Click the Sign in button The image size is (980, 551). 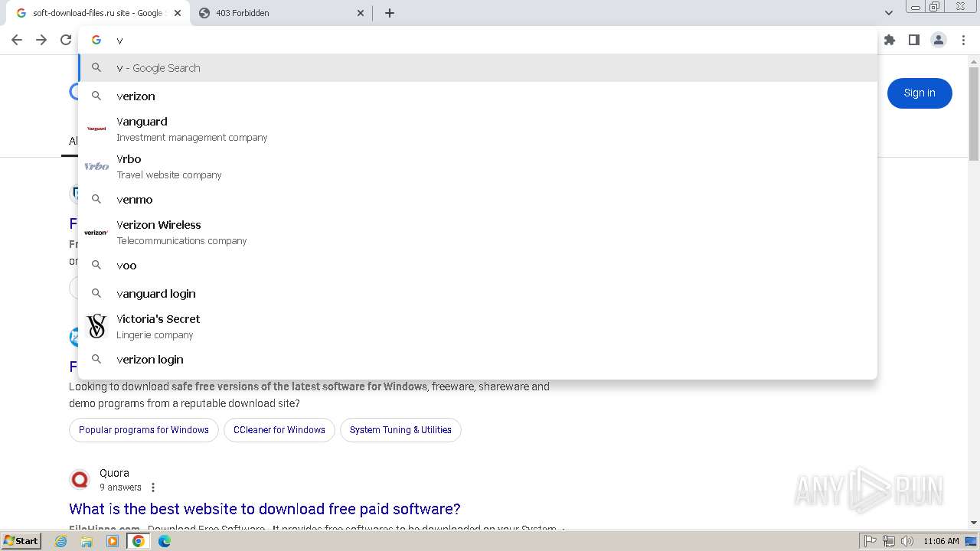coord(920,93)
